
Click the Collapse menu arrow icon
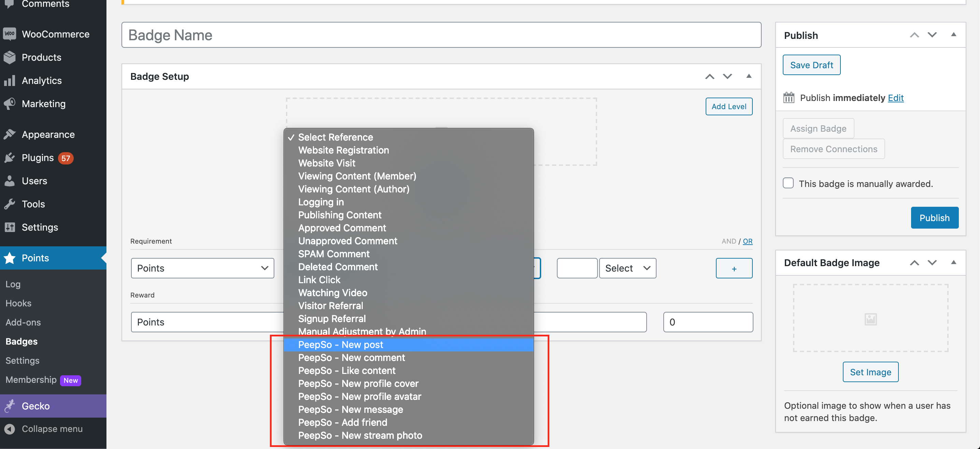tap(10, 429)
